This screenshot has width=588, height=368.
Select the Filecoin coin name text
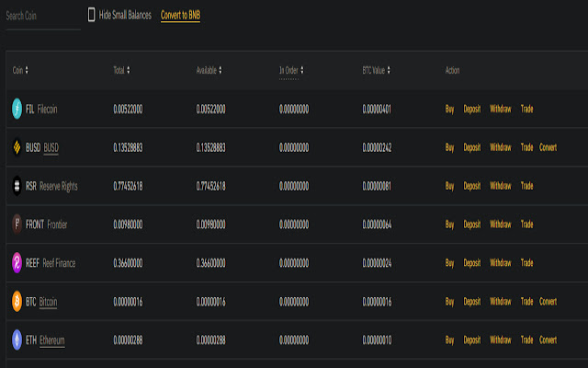point(47,109)
